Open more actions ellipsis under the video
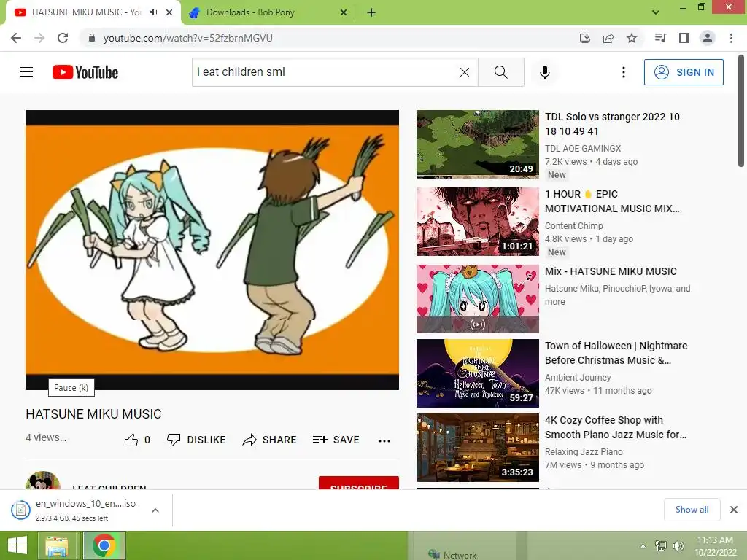This screenshot has width=747, height=560. tap(384, 440)
